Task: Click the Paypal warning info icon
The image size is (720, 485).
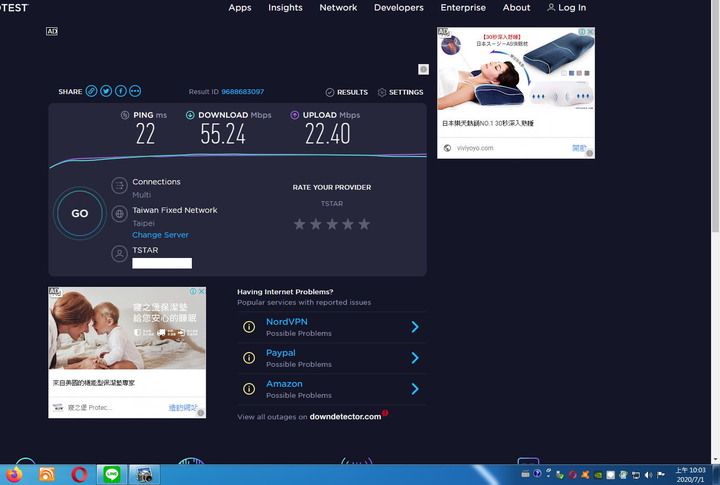Action: tap(249, 358)
